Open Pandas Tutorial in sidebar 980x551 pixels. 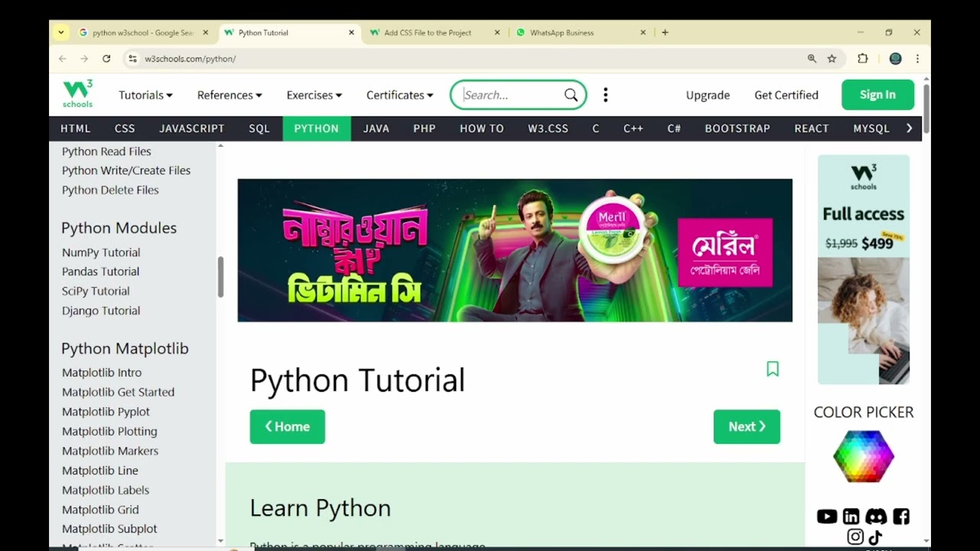click(x=100, y=272)
